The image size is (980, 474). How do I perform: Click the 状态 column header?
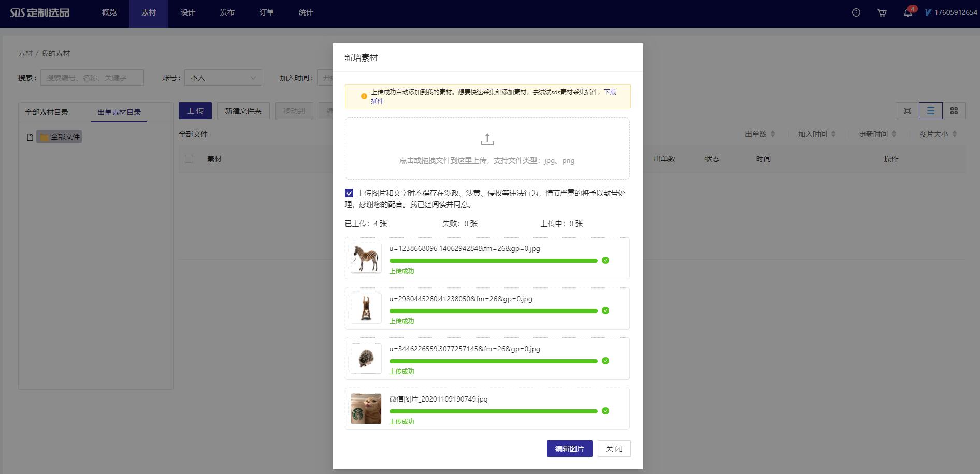click(712, 159)
